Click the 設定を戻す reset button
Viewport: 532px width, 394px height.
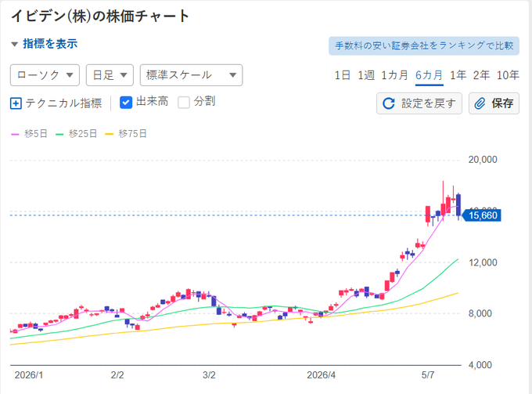click(419, 103)
